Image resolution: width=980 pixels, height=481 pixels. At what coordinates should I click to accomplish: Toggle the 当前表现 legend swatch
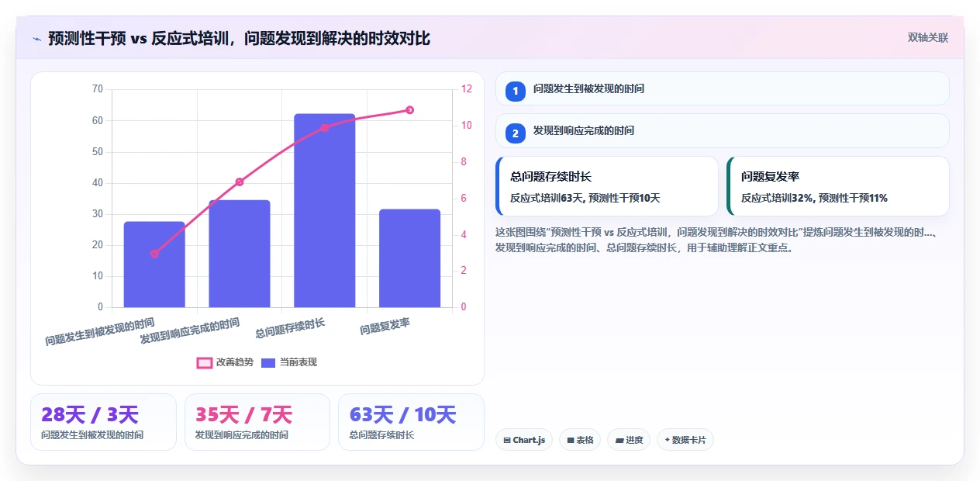click(268, 362)
